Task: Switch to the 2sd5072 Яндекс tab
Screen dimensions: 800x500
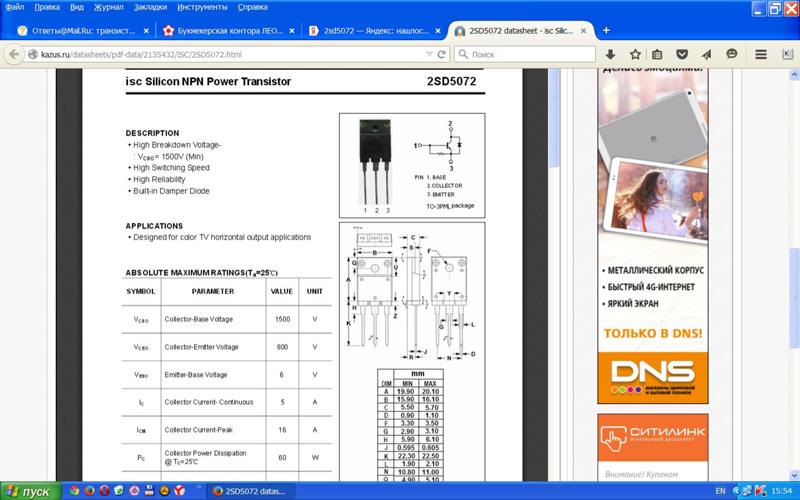Action: pos(370,31)
